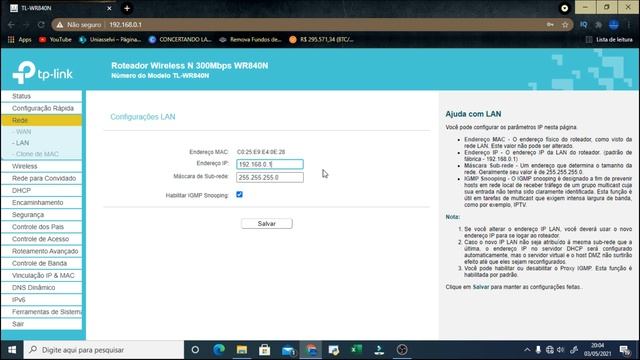Screen dimensions: 640x360
Task: Open Ferramentas de Sistema
Action: coord(42,312)
